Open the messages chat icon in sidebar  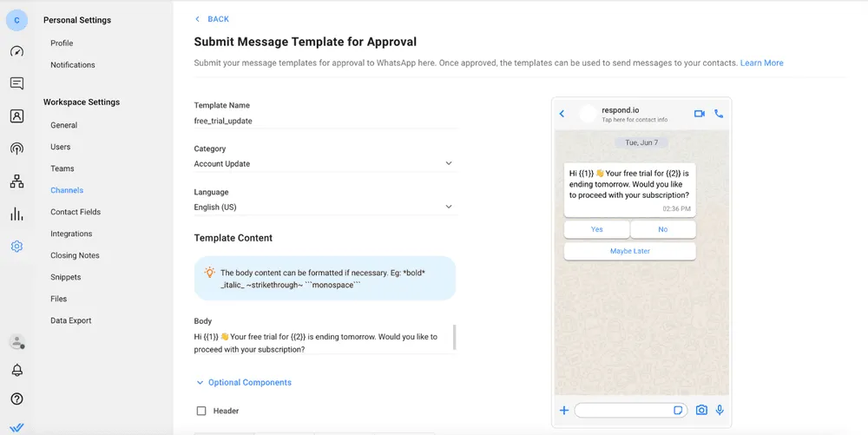pos(16,83)
